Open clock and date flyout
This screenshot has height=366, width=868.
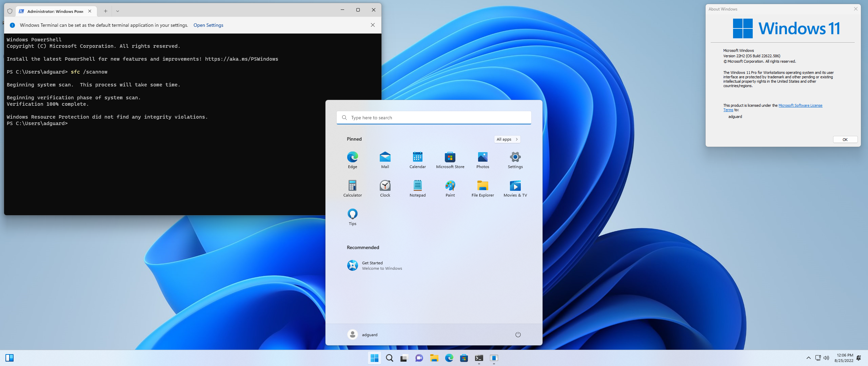(x=844, y=358)
